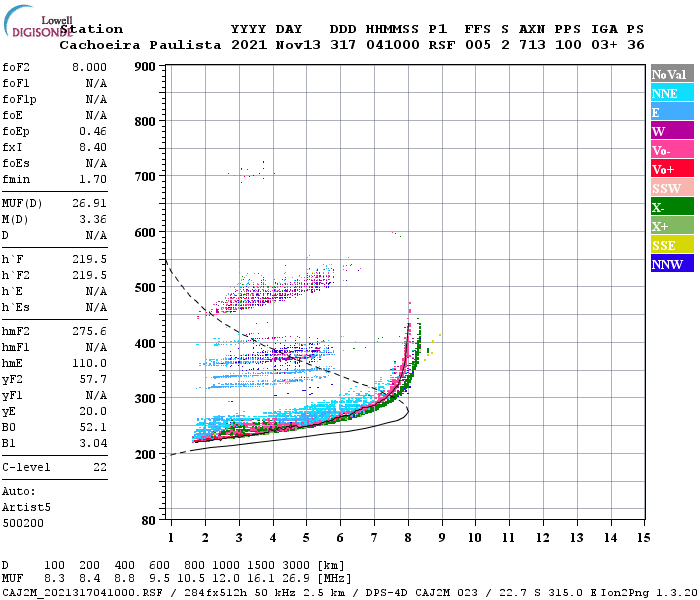The width and height of the screenshot is (700, 600).
Task: Click the foF1 N/A value
Action: click(96, 83)
